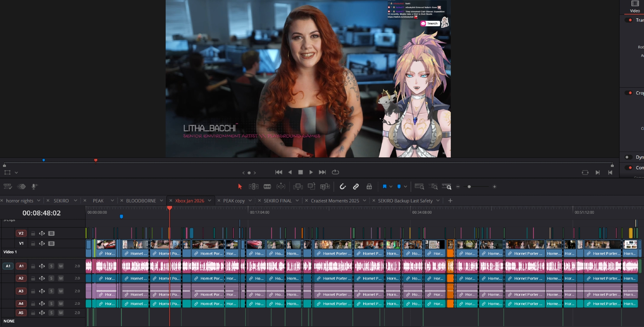Open dropdown for Xbox Jan 2026 timeline tab
The width and height of the screenshot is (644, 327).
click(x=210, y=201)
